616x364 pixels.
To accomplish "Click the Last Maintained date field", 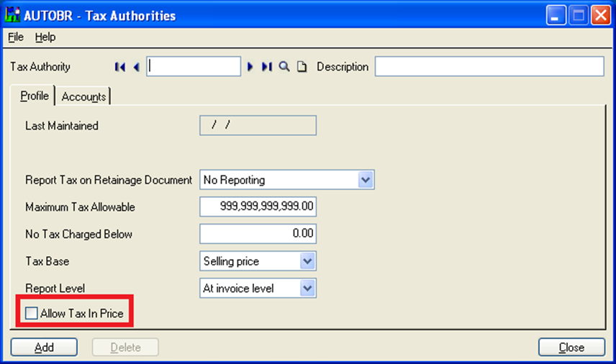I will [x=258, y=125].
